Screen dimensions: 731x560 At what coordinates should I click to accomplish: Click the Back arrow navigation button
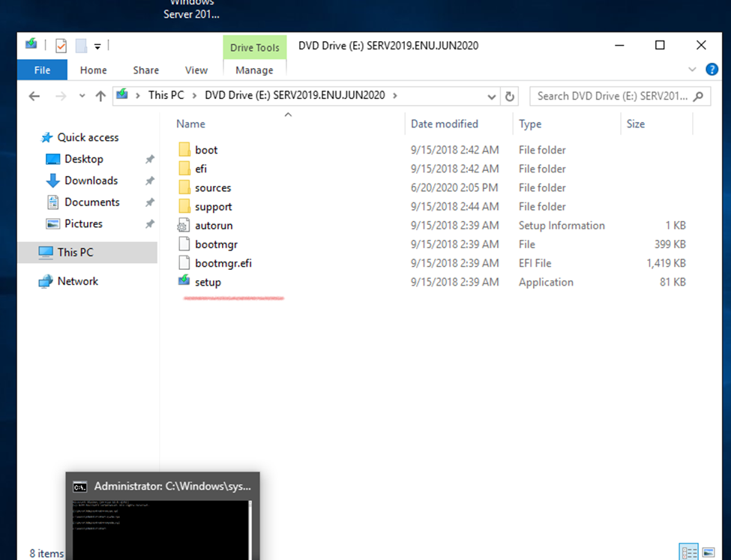point(34,96)
